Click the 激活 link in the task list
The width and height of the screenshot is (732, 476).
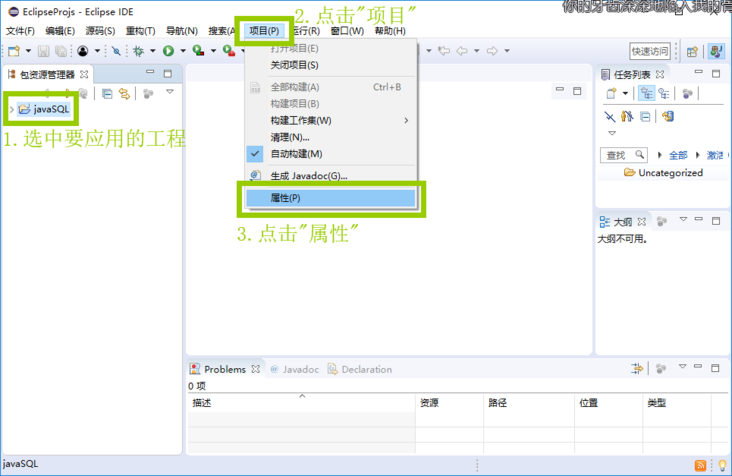715,155
